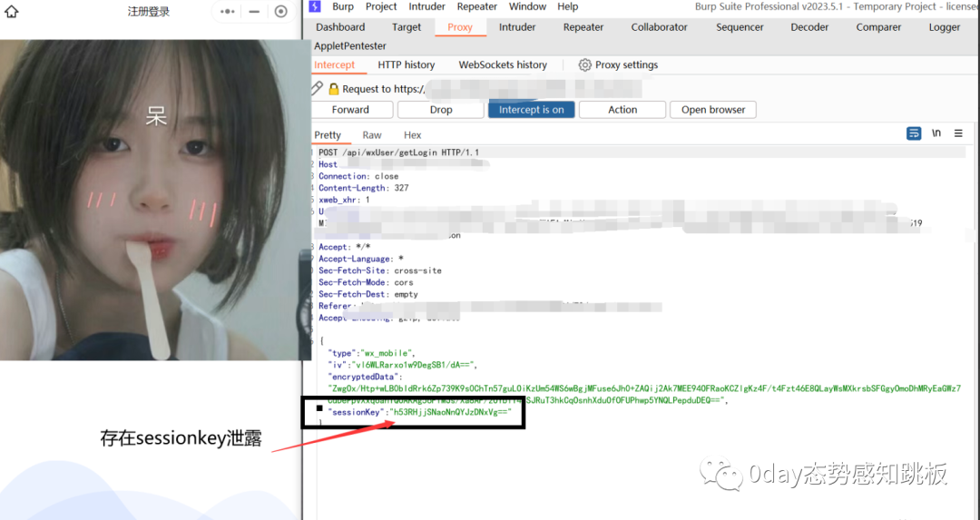Click the Open browser button

pyautogui.click(x=713, y=110)
